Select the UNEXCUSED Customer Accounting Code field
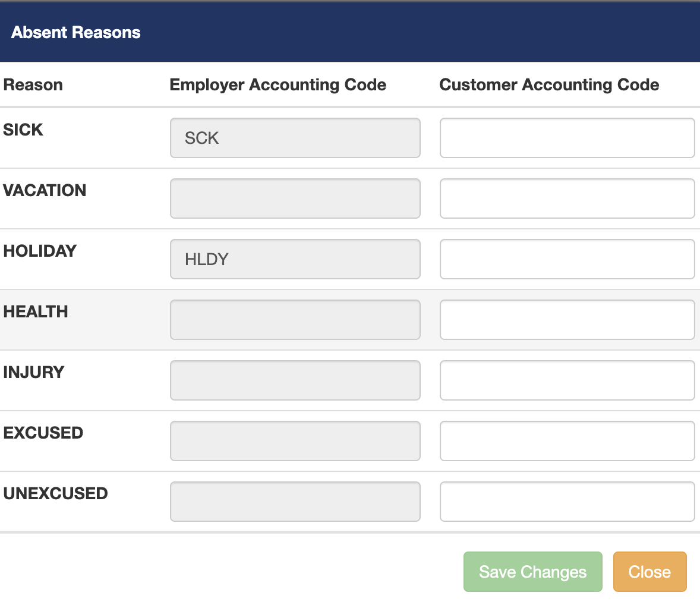The image size is (700, 605). tap(566, 501)
